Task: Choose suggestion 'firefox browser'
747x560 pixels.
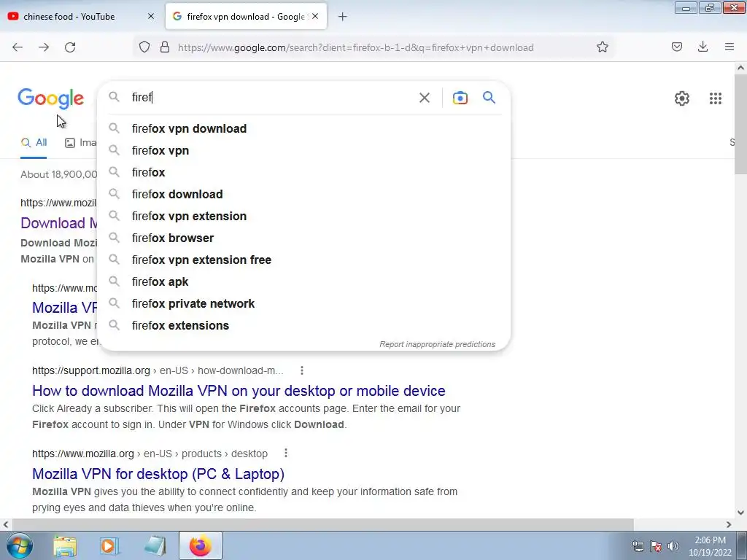Action: click(x=304, y=238)
